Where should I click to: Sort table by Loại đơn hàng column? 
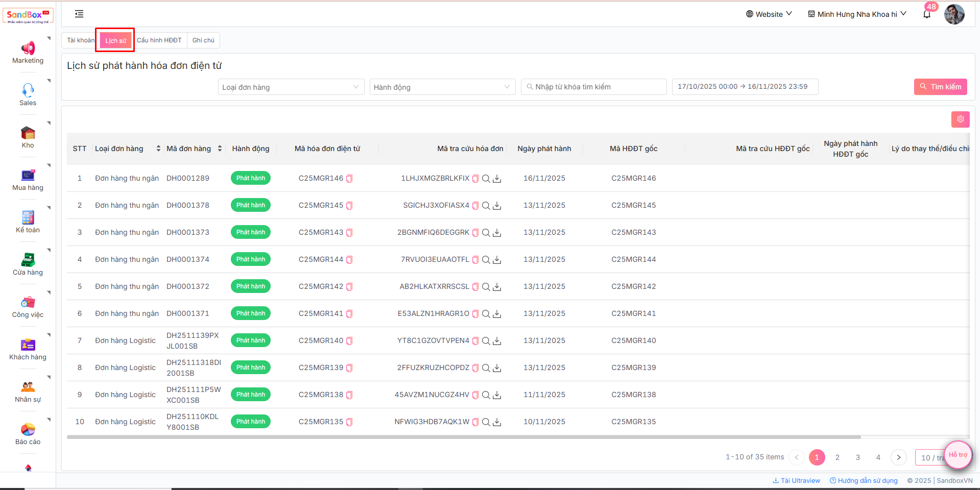pos(158,149)
